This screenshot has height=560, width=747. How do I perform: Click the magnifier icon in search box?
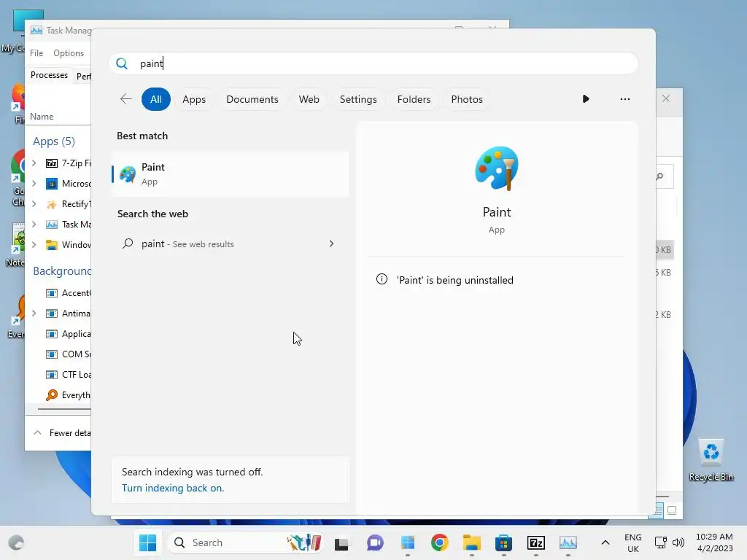click(x=122, y=63)
